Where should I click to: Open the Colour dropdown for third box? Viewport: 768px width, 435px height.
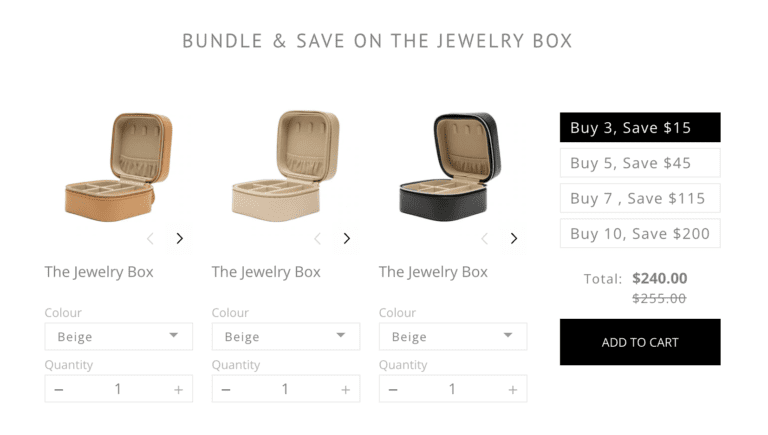(452, 336)
